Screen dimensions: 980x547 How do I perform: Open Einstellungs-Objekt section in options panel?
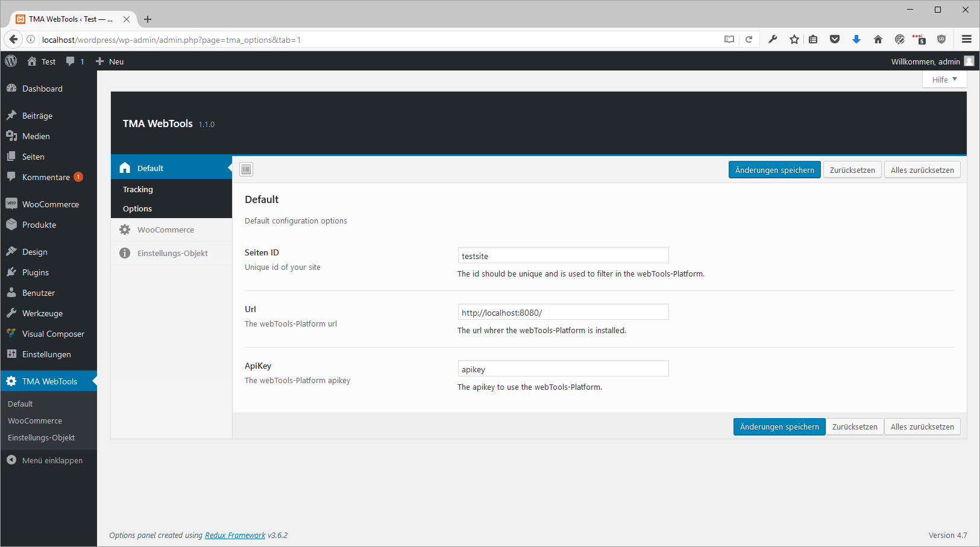coord(171,253)
